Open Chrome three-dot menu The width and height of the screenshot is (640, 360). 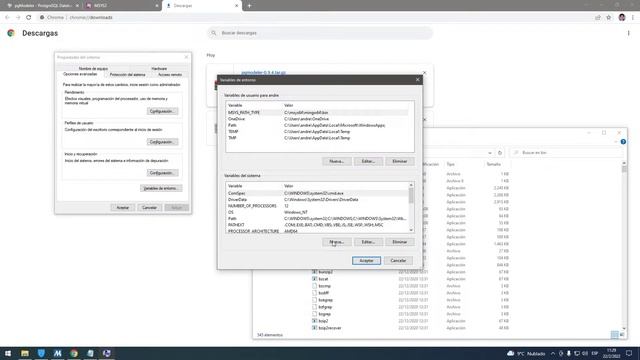(633, 18)
